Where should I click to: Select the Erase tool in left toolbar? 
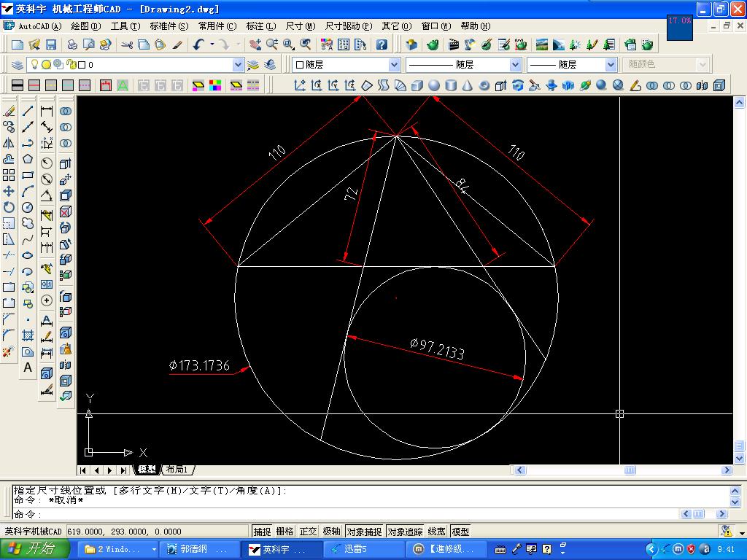(9, 111)
